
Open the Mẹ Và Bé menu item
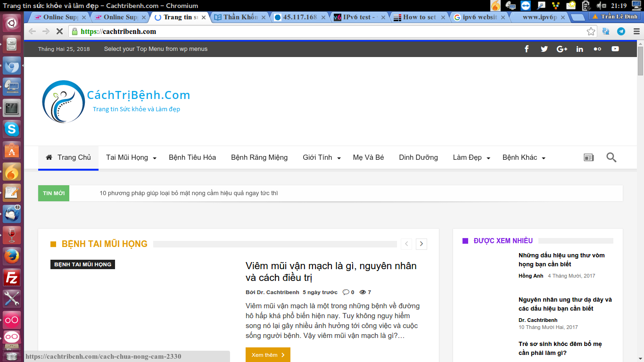[x=368, y=157]
